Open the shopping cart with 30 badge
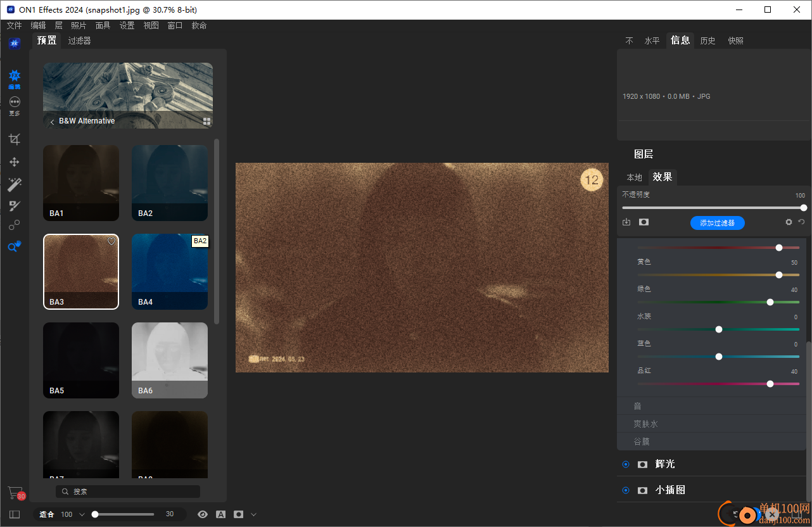This screenshot has height=527, width=812. pos(15,493)
